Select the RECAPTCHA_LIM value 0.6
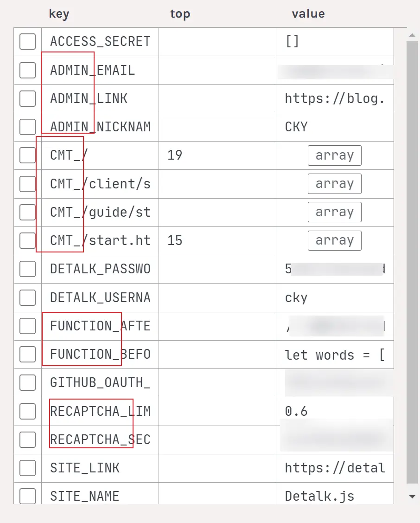 [x=296, y=411]
